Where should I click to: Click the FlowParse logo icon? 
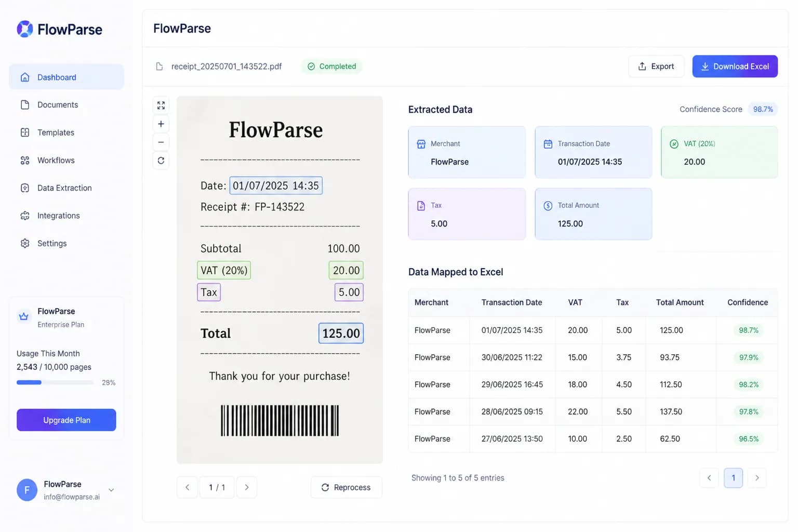pos(25,29)
